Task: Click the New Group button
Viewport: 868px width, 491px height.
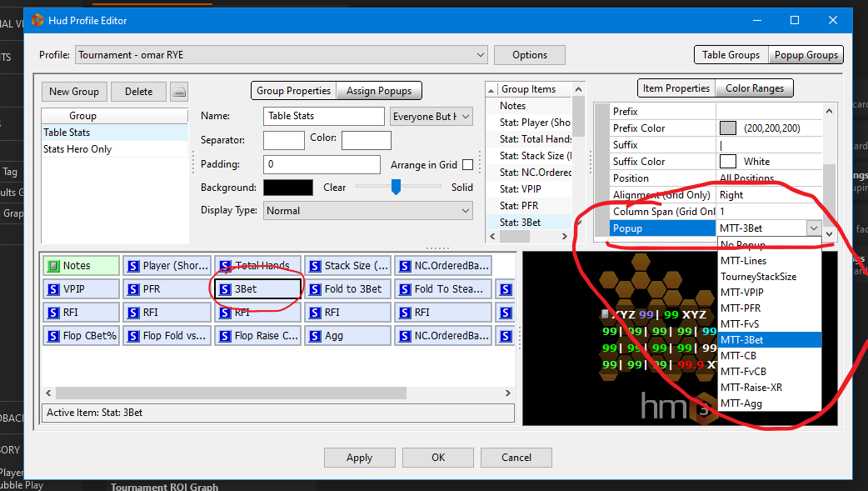Action: coord(74,92)
